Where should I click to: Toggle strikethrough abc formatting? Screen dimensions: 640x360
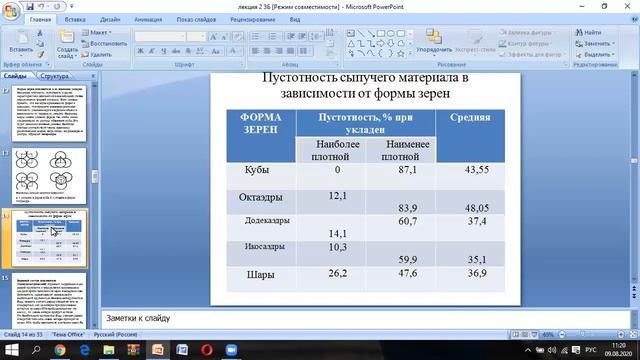pyautogui.click(x=176, y=51)
